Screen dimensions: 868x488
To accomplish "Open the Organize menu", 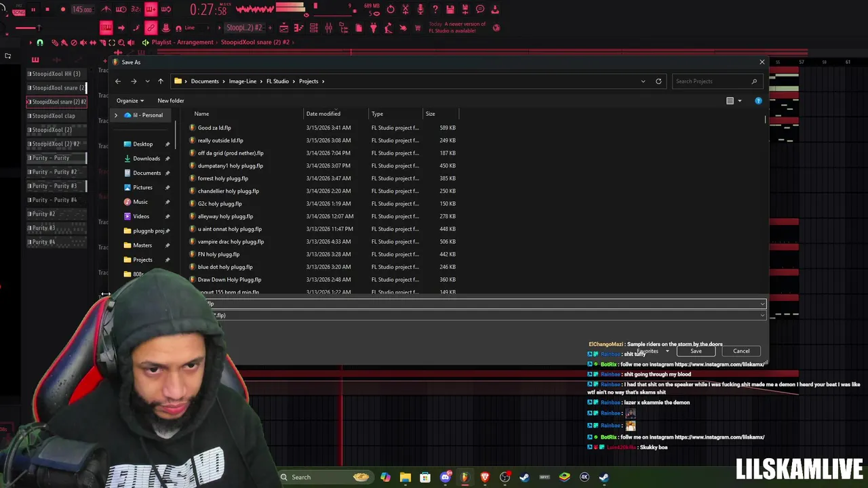I will coord(130,101).
